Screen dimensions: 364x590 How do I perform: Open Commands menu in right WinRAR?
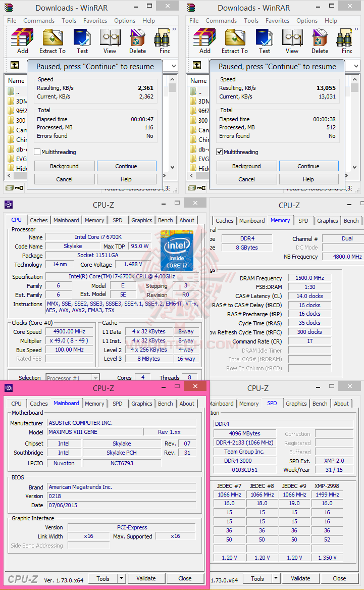pos(221,21)
